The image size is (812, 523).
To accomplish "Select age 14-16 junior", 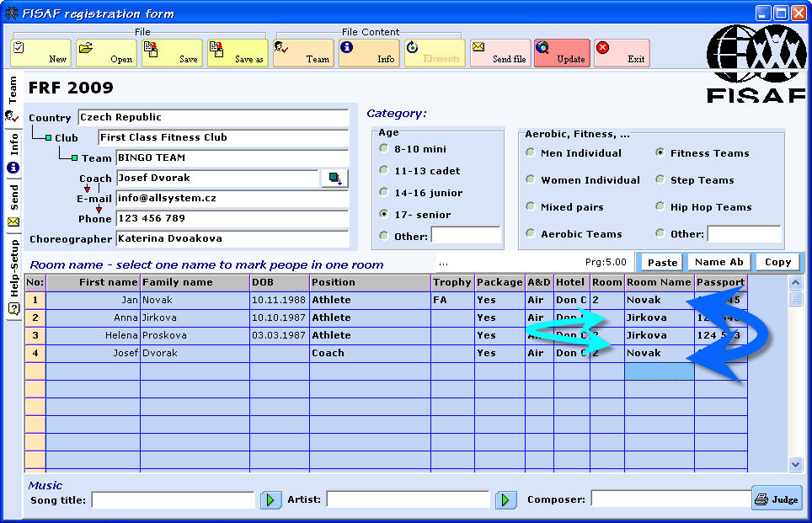I will (384, 192).
